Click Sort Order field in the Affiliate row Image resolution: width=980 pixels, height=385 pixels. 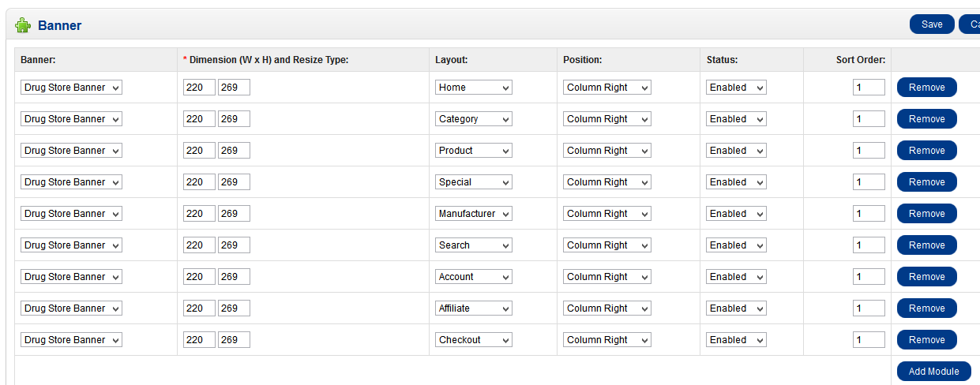point(869,308)
